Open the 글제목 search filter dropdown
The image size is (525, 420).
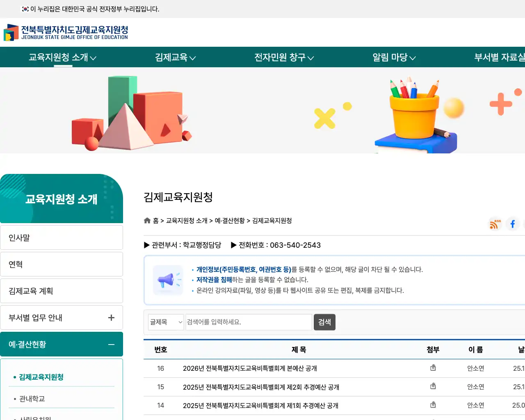166,322
